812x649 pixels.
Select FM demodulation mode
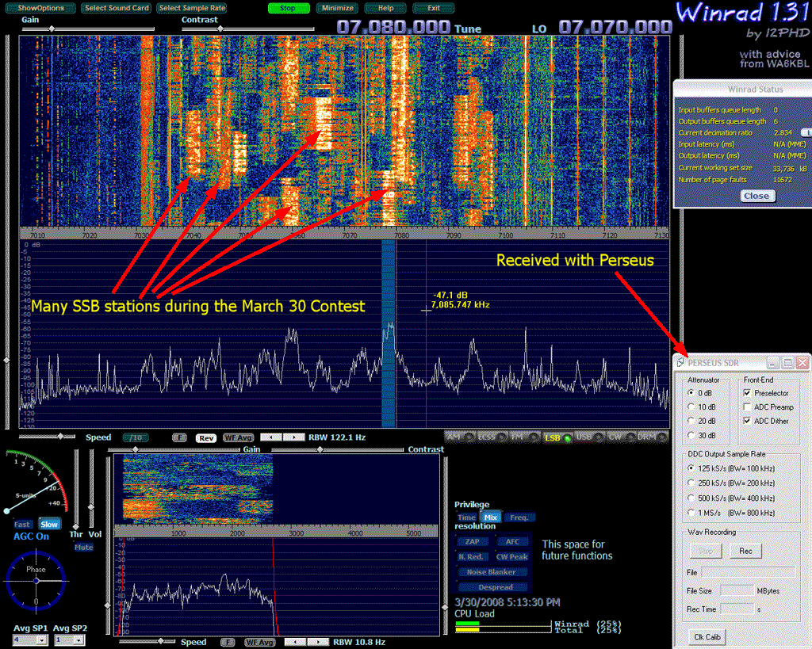tap(524, 437)
